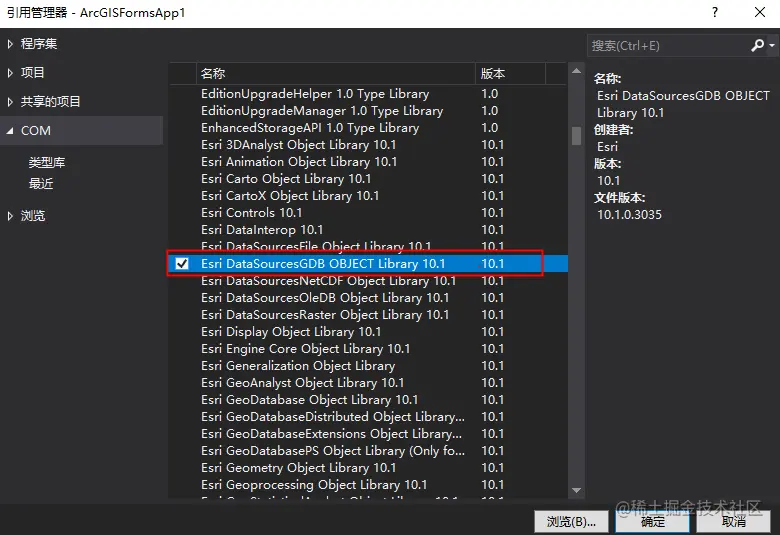Select EnhancedStorageAPI 1.0 Type Library

point(368,127)
